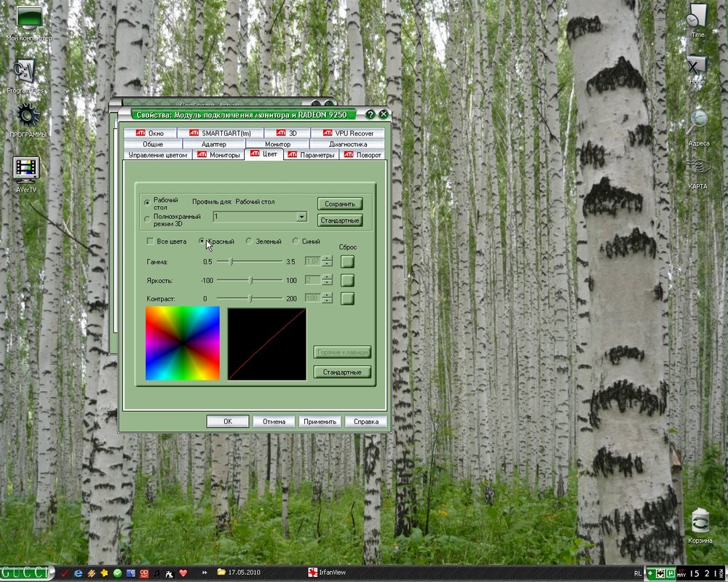Screen dimensions: 728x582
Task: Select the Синий radio button
Action: coord(296,241)
